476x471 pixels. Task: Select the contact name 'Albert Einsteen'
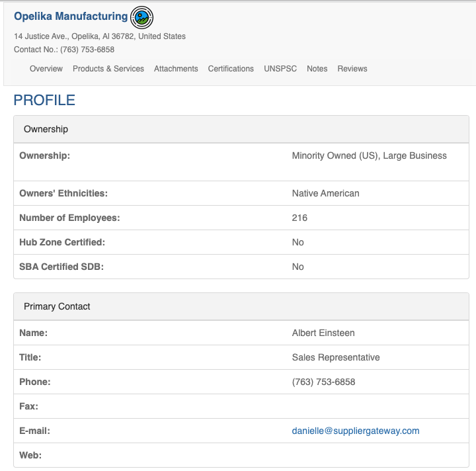point(323,333)
